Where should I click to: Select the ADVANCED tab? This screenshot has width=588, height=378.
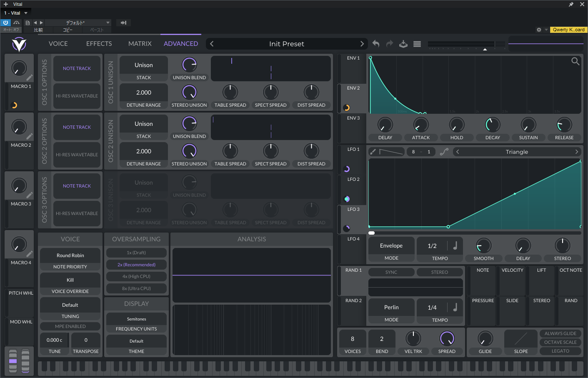pyautogui.click(x=181, y=44)
